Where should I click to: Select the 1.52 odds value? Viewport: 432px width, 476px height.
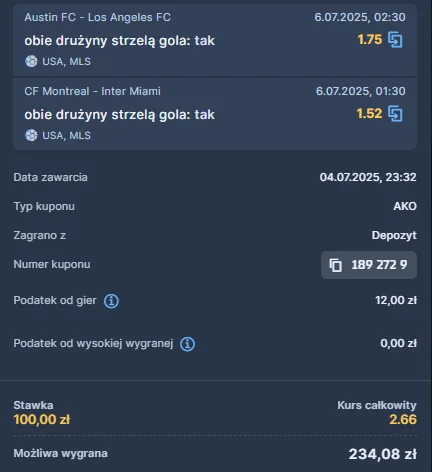pos(369,114)
